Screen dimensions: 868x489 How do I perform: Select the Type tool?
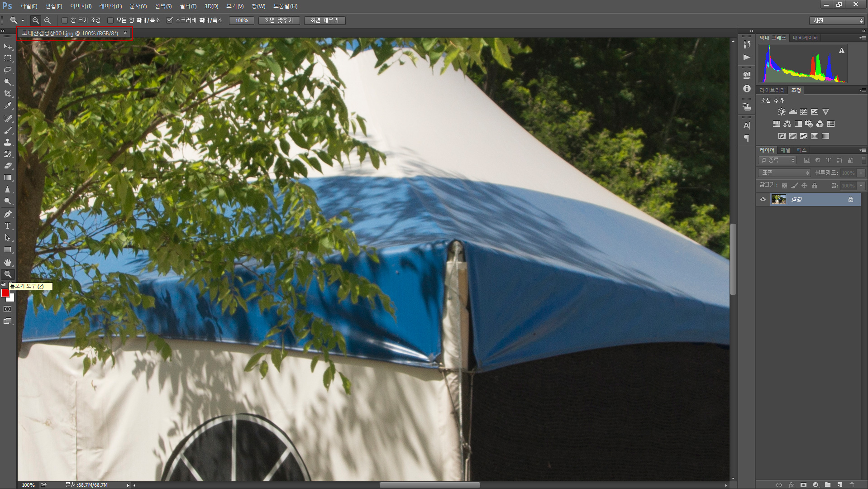8,226
